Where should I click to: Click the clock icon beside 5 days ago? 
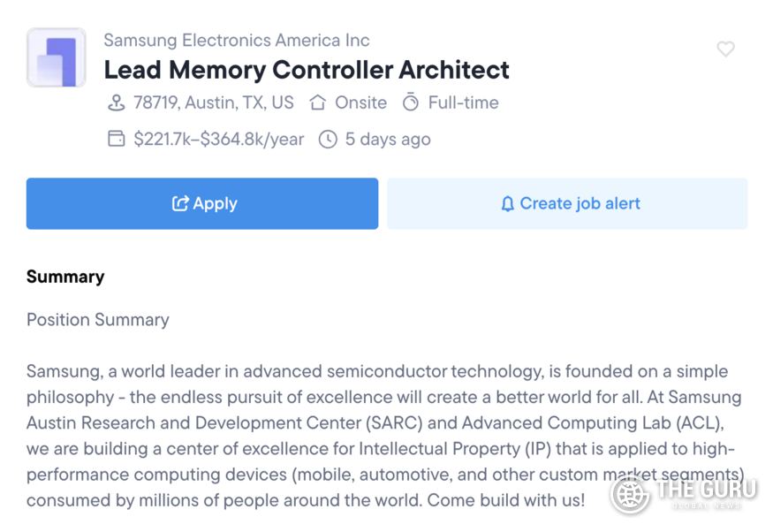click(328, 139)
